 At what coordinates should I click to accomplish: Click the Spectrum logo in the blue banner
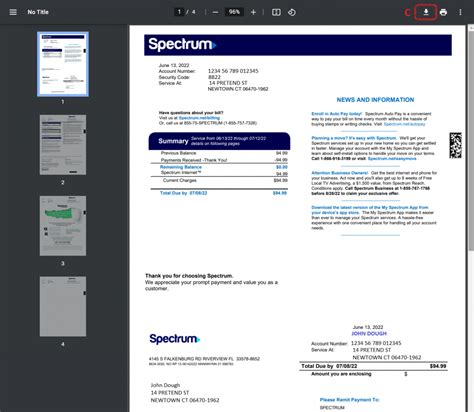pos(182,44)
